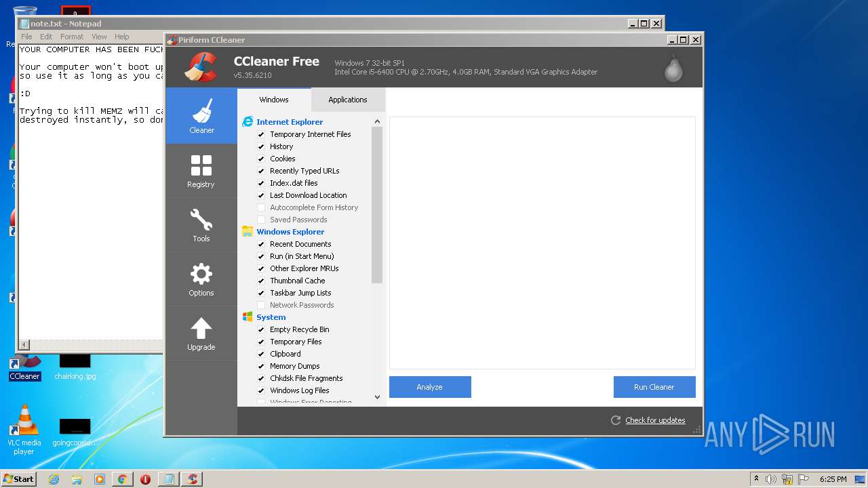
Task: Open the Notepad Help menu
Action: (x=121, y=37)
